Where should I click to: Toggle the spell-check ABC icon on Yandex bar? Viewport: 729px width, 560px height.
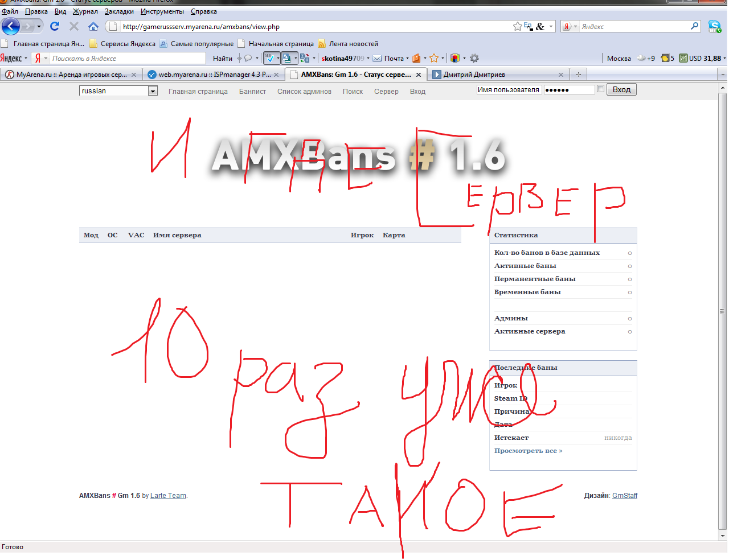[270, 58]
